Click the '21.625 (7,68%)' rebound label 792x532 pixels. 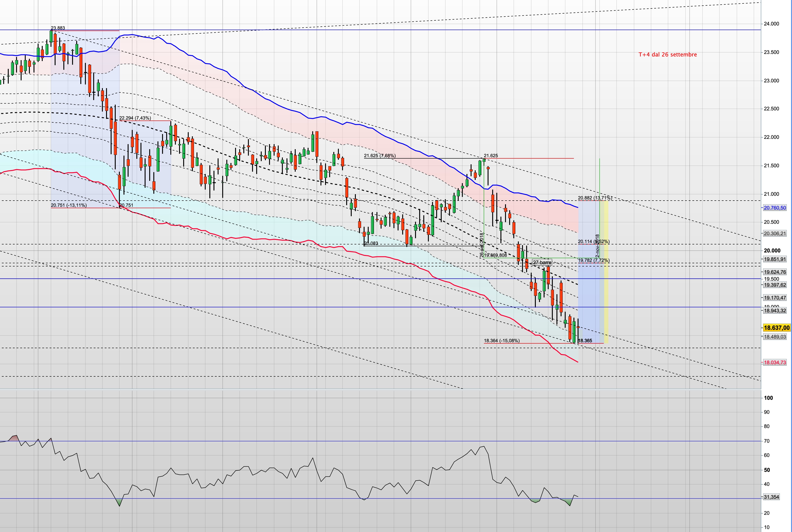[380, 156]
